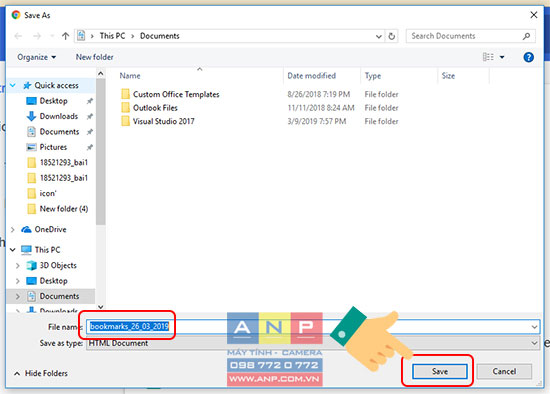The image size is (550, 394).
Task: Expand Documents node under This PC
Action: pos(18,296)
